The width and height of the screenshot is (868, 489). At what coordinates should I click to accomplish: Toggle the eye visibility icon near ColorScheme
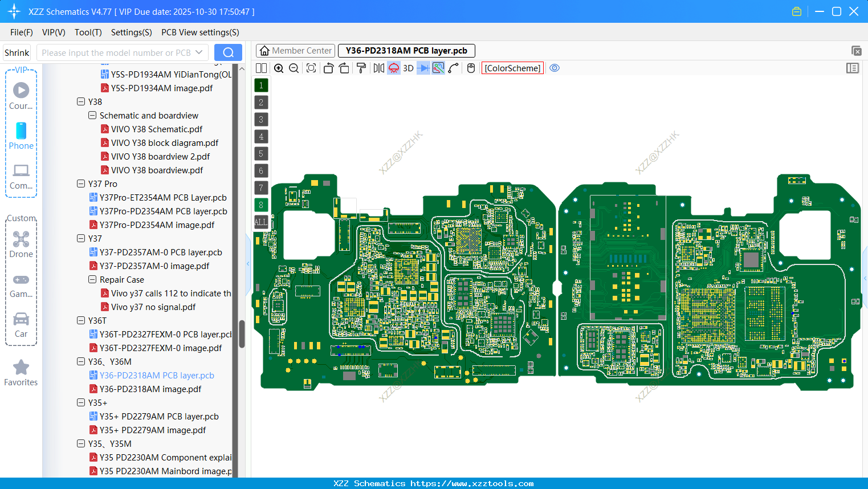[554, 68]
